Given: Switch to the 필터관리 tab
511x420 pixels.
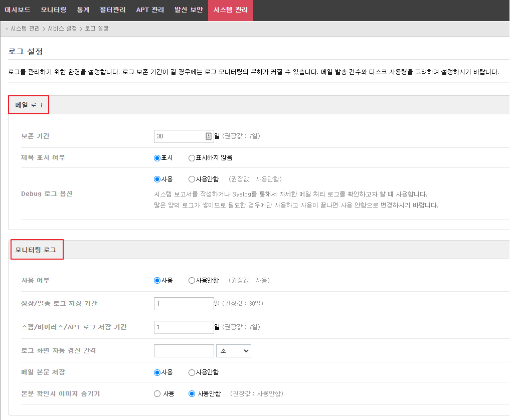Looking at the screenshot, I should 113,10.
